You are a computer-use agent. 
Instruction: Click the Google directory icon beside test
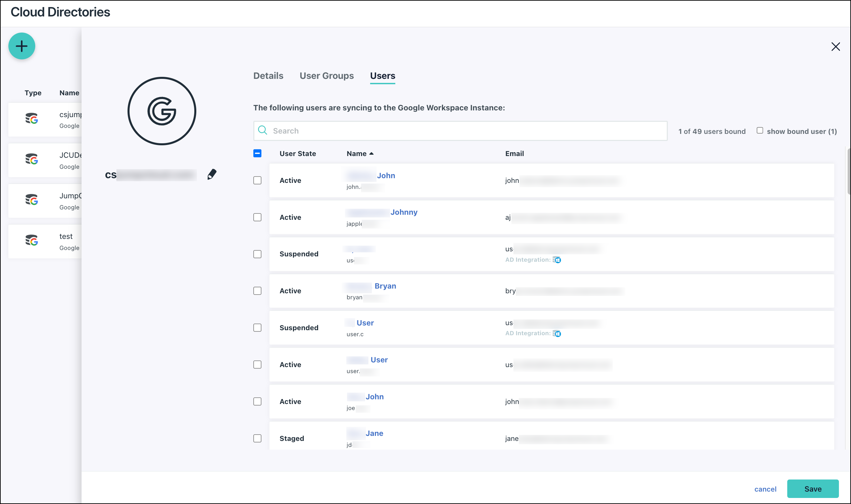coord(32,241)
